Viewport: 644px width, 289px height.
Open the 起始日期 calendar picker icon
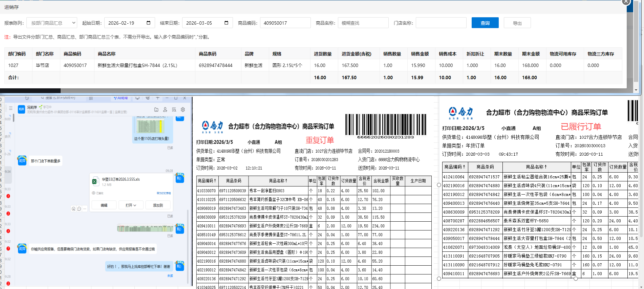[148, 23]
